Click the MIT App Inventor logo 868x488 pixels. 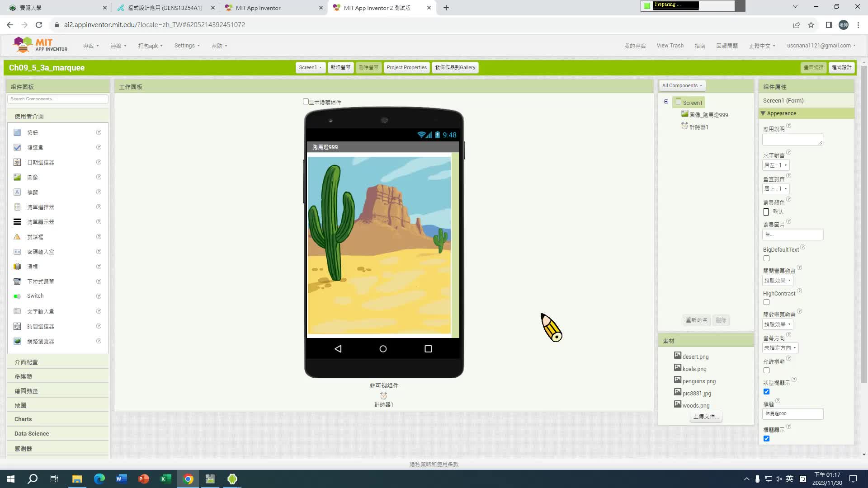click(x=40, y=45)
